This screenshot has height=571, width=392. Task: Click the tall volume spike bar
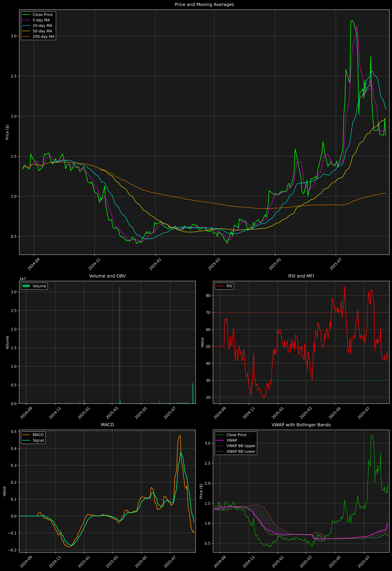point(120,344)
